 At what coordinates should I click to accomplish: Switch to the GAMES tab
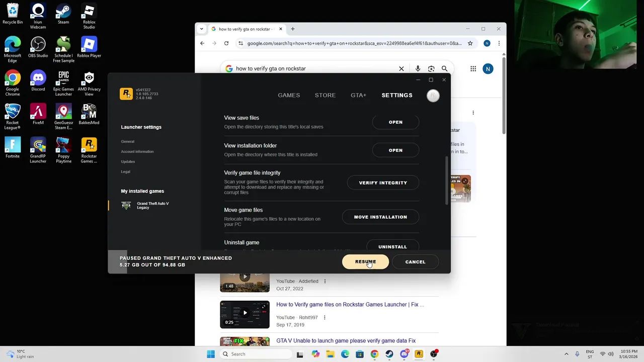[x=289, y=95]
